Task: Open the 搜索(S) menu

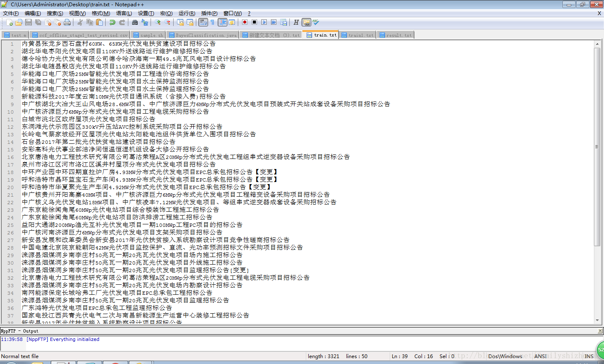Action: click(55, 13)
